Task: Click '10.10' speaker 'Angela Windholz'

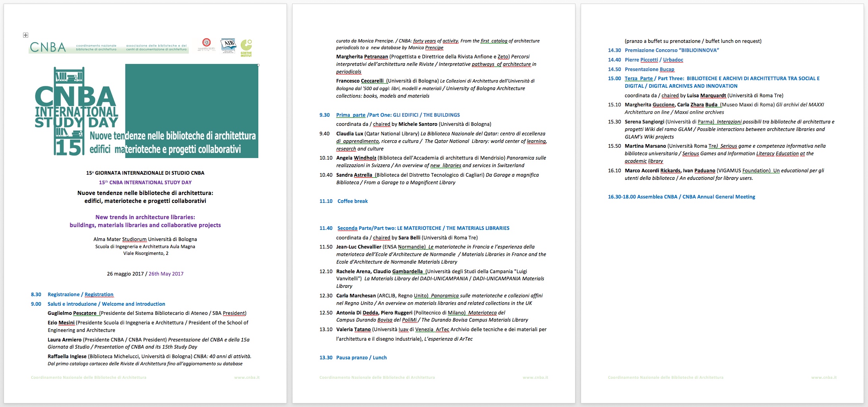Action: (356, 158)
